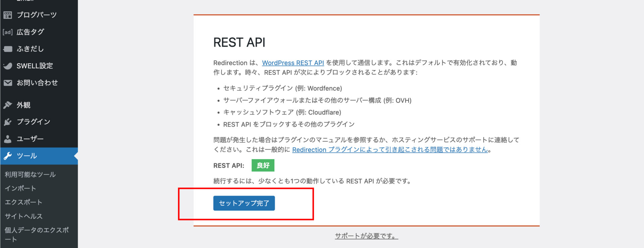Viewport: 644px width, 248px height.
Task: Open the Redirection プラグイン問題 link
Action: point(390,150)
